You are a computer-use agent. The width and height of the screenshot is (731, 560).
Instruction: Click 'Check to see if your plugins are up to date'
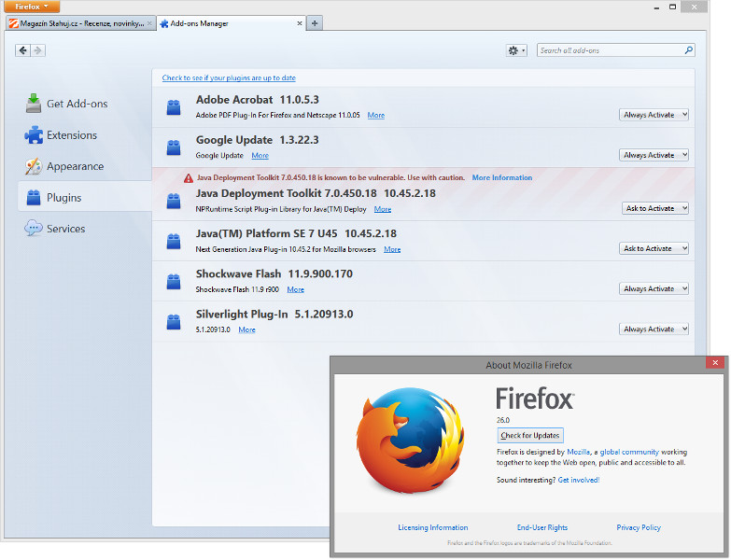pyautogui.click(x=229, y=77)
